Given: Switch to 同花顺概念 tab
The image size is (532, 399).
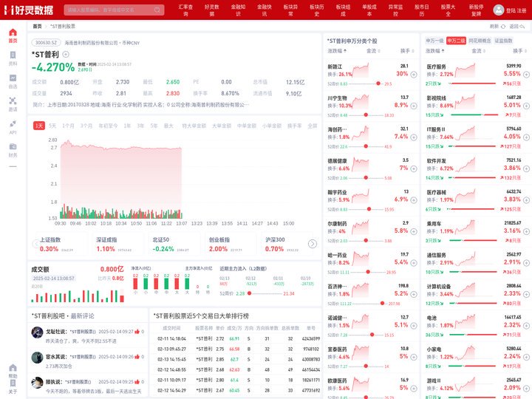Looking at the screenshot, I should [x=480, y=41].
